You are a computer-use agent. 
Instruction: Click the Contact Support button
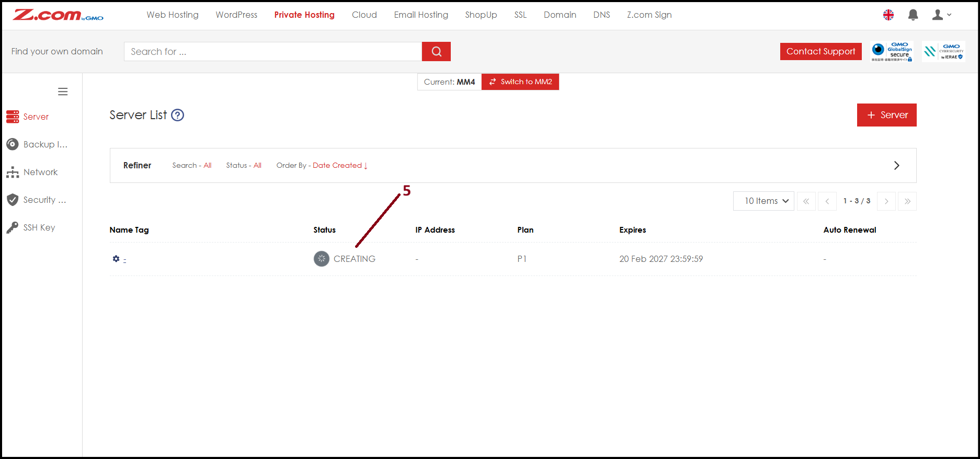coord(821,52)
